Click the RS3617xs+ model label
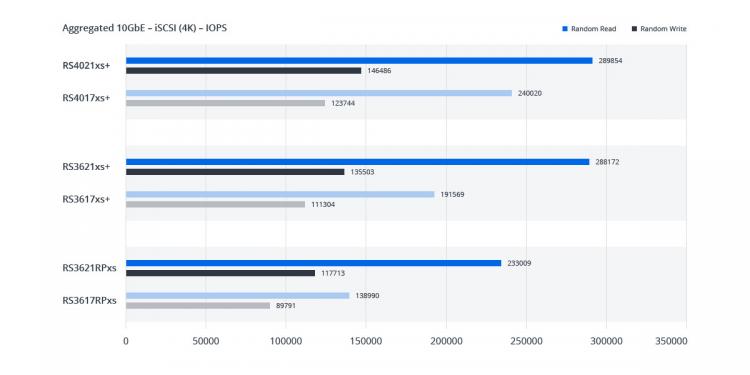This screenshot has height=375, width=750. [86, 199]
